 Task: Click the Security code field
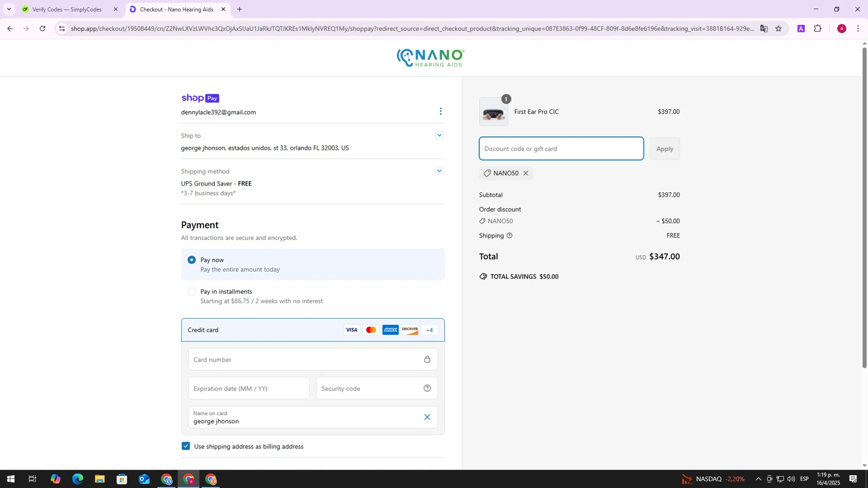tap(377, 389)
